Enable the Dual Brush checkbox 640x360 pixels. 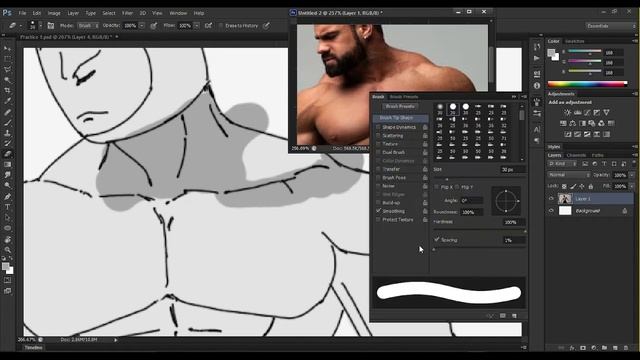(378, 152)
